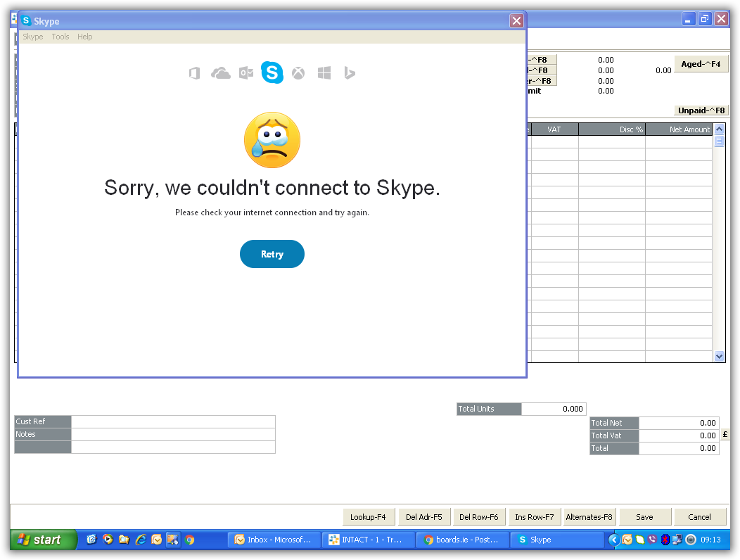Launch Outlook from quick launch bar
740x560 pixels.
pos(157,539)
